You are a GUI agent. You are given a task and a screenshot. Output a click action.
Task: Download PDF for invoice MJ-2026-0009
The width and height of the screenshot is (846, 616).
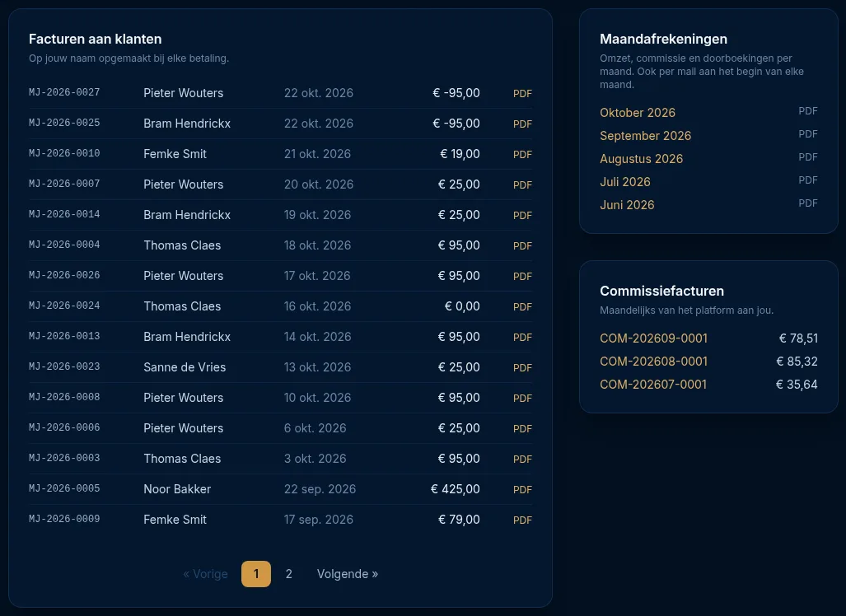(x=522, y=520)
